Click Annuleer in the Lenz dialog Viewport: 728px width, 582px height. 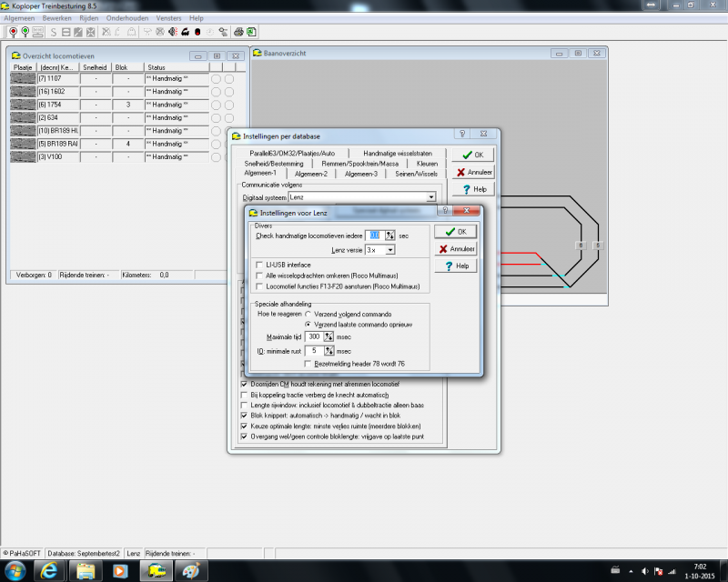(x=456, y=249)
